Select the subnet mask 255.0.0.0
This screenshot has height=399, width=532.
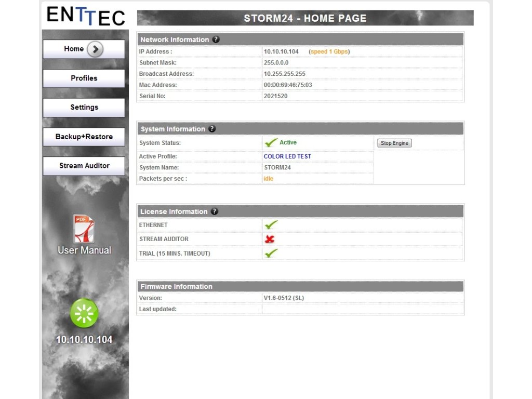click(x=276, y=63)
